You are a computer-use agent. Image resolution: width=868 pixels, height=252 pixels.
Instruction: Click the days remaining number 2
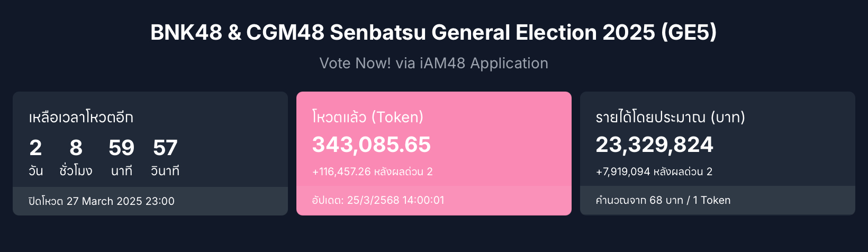(35, 148)
